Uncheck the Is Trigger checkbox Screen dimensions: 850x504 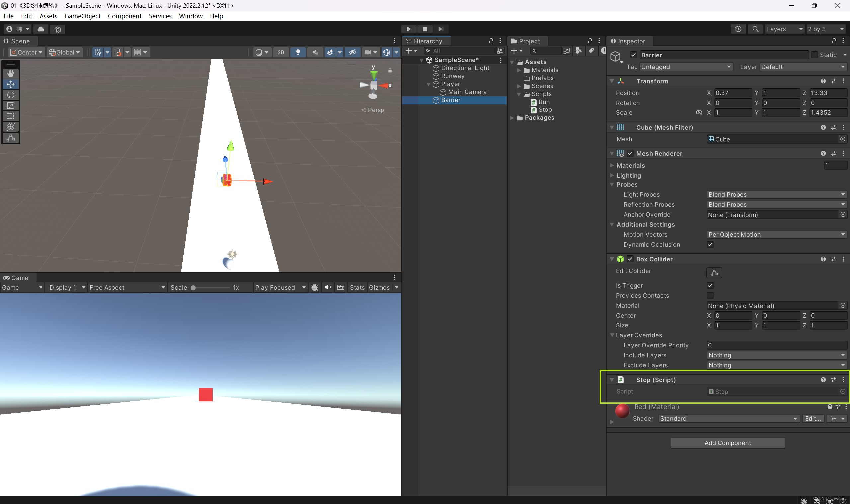pyautogui.click(x=710, y=286)
